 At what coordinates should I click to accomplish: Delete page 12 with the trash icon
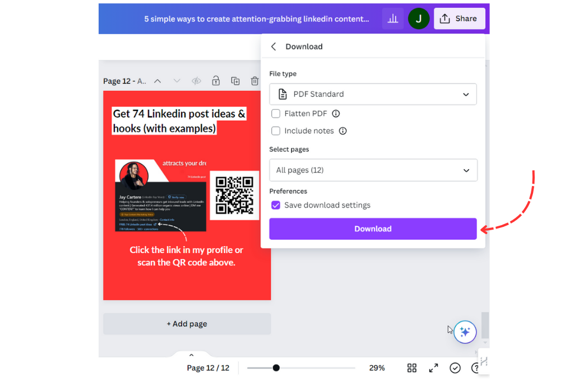point(254,81)
